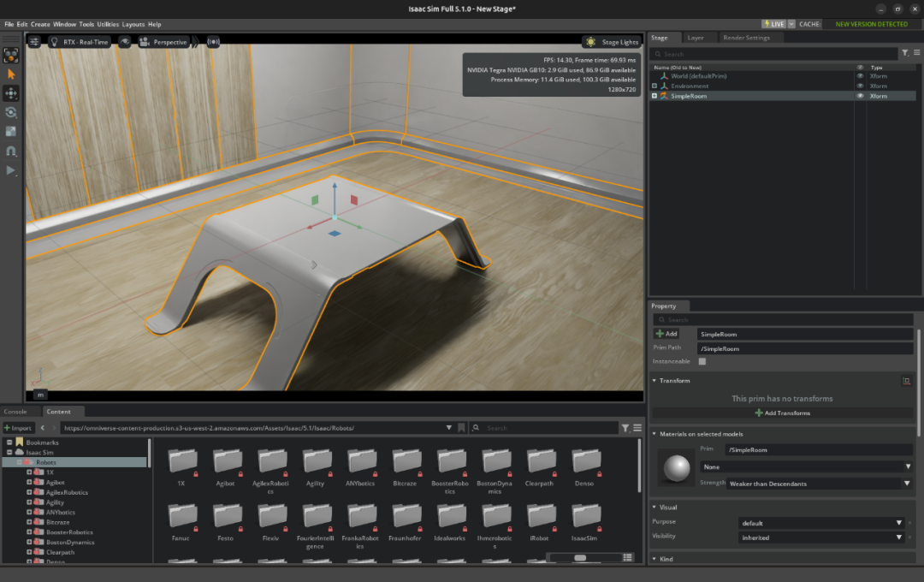The image size is (924, 582).
Task: Open the Stage Lights menu
Action: 611,42
